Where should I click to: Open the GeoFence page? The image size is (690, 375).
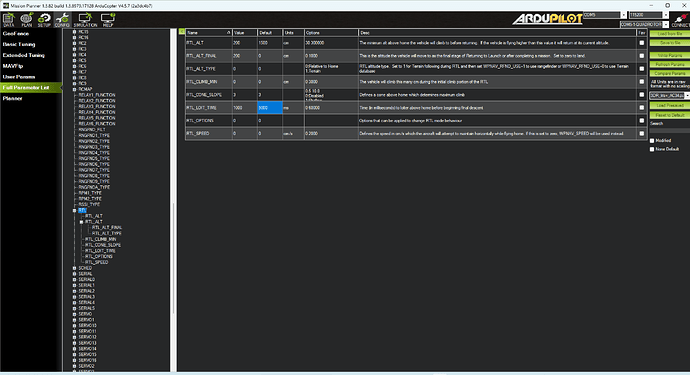tap(16, 33)
